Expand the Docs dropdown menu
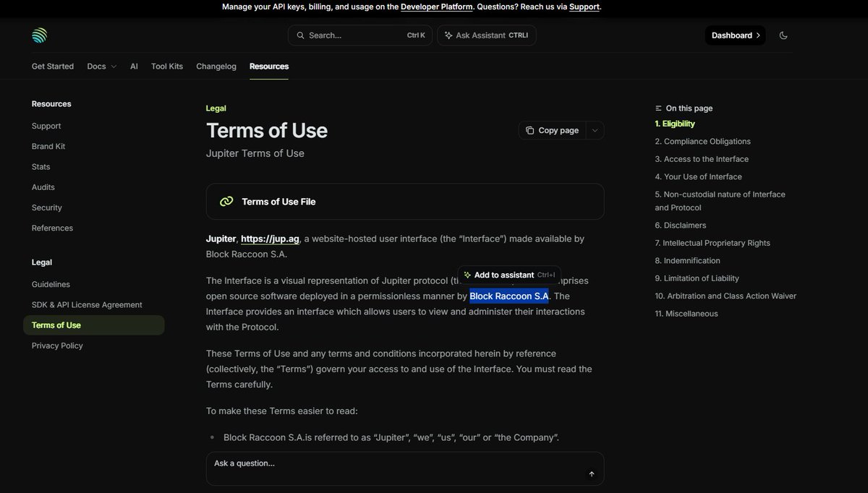 (x=102, y=67)
